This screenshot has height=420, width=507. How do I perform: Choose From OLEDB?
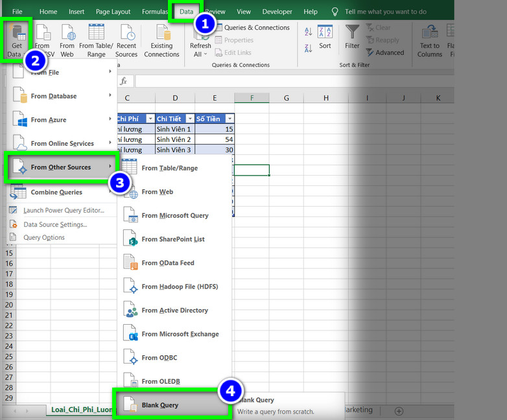[174, 381]
